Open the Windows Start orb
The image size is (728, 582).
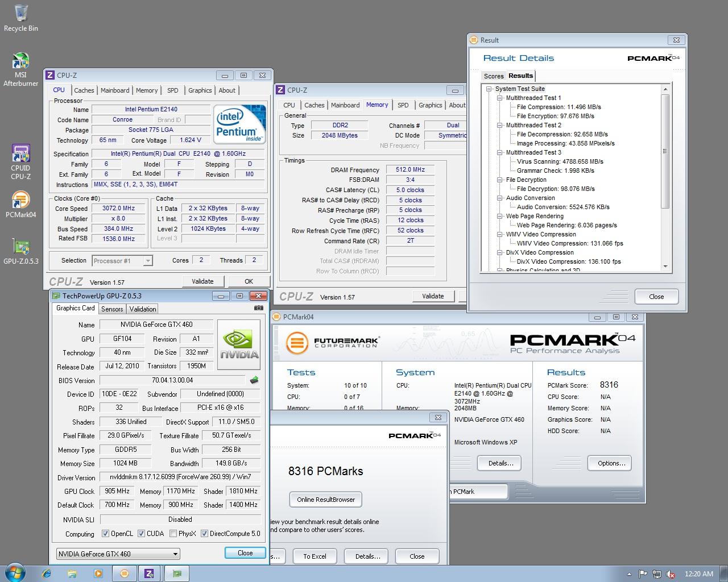(x=15, y=573)
